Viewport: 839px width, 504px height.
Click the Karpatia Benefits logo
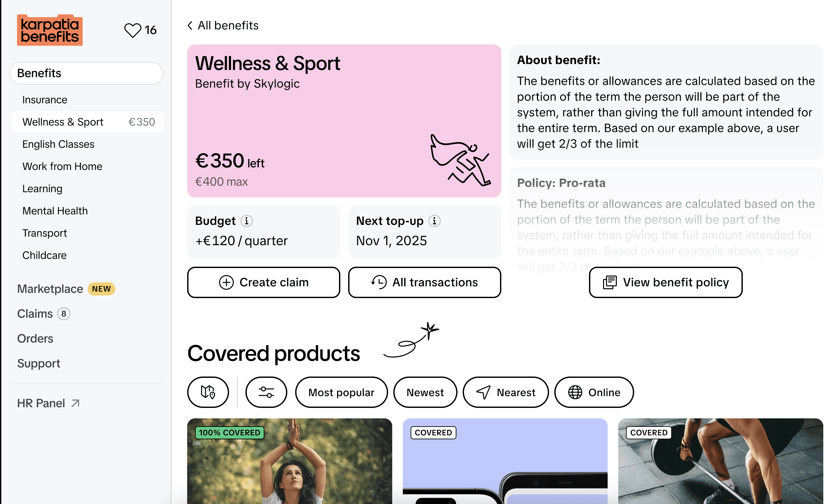tap(50, 30)
